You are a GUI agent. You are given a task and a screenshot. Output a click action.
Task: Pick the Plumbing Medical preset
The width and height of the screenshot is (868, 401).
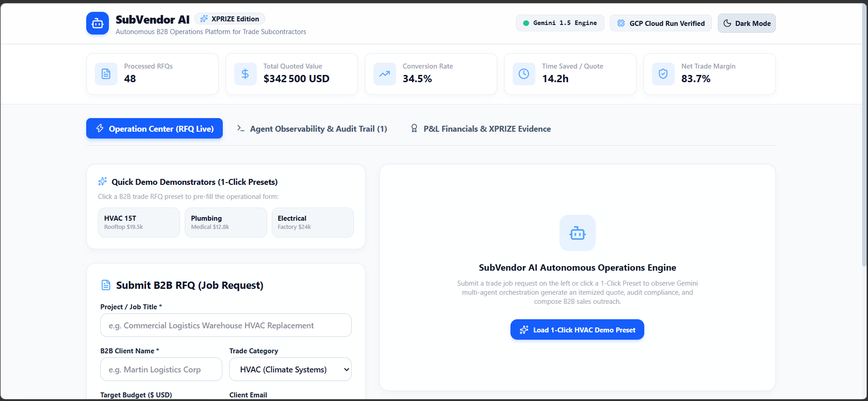(x=226, y=223)
